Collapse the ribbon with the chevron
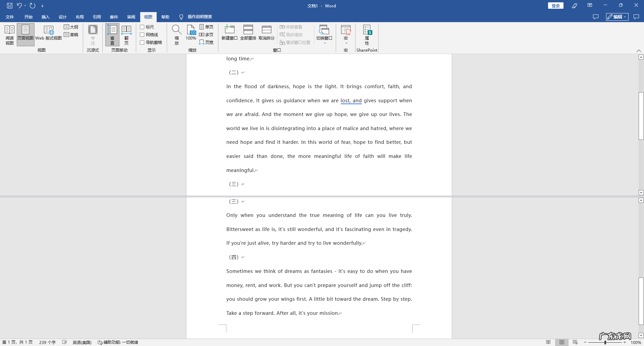 (x=639, y=51)
